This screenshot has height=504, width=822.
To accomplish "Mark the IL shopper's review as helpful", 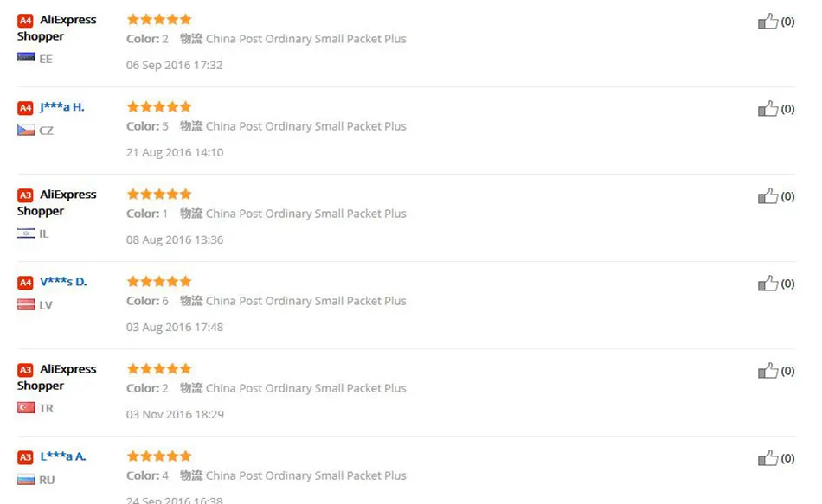I will pyautogui.click(x=767, y=196).
